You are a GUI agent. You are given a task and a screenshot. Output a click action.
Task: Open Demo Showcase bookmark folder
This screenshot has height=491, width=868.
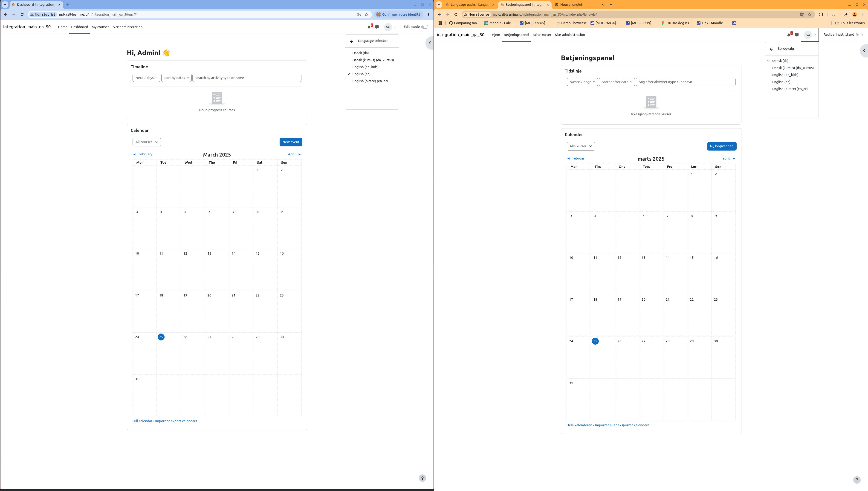click(x=571, y=23)
